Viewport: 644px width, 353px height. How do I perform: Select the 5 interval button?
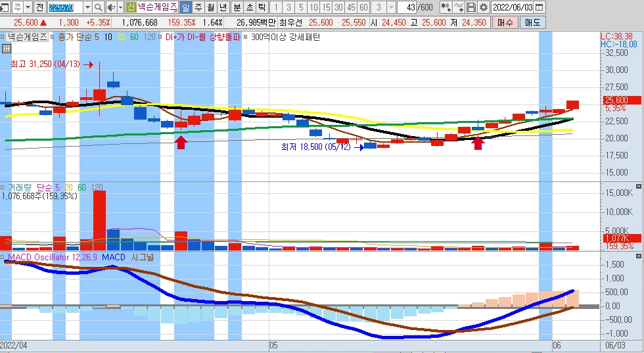click(x=301, y=7)
